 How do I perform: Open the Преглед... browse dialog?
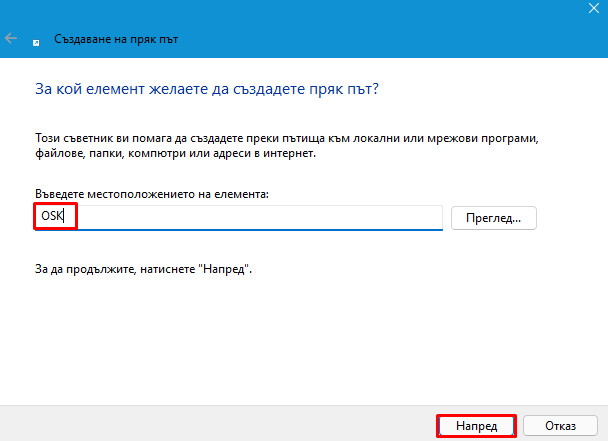[494, 218]
